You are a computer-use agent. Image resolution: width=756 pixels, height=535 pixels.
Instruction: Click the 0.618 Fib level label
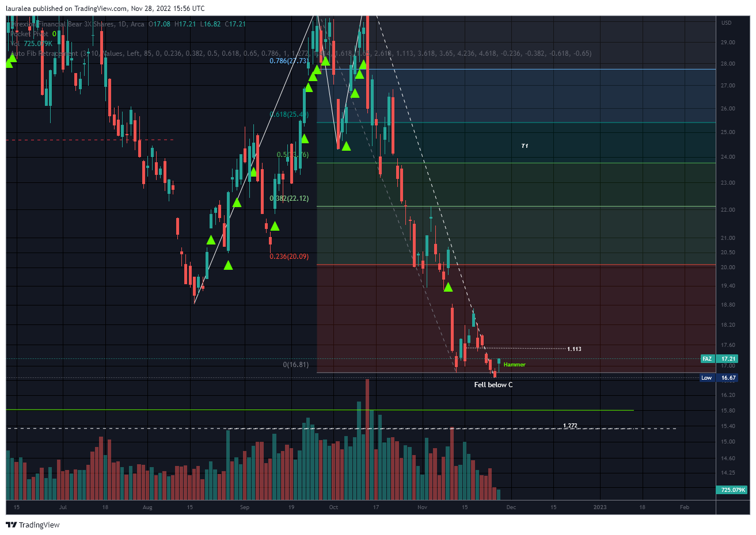click(x=289, y=114)
